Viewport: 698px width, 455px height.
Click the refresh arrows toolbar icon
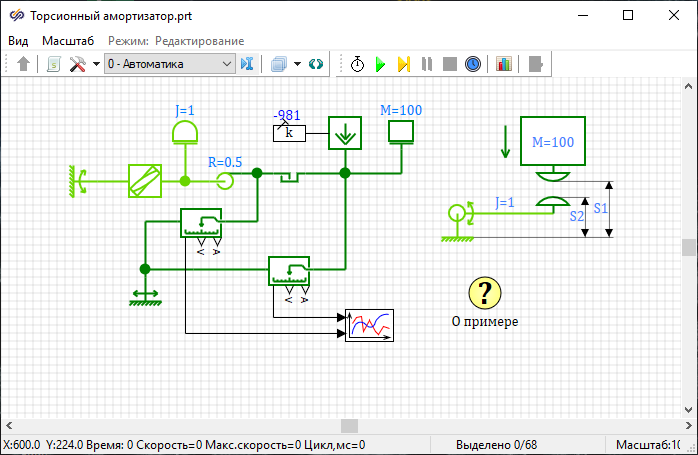(316, 64)
